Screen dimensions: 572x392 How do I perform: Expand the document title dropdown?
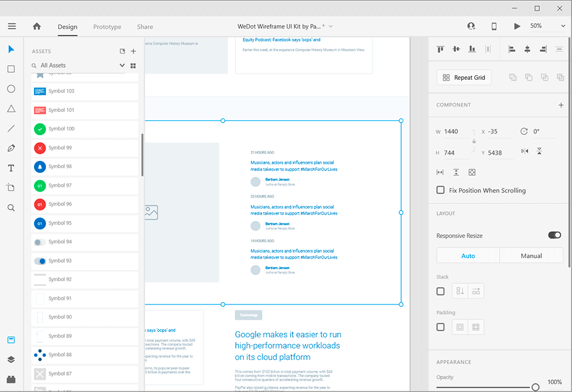point(330,26)
